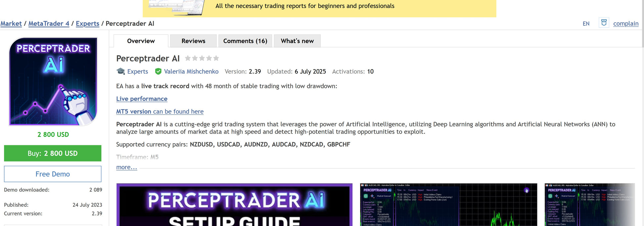
Task: Select the What's new tab
Action: [297, 41]
